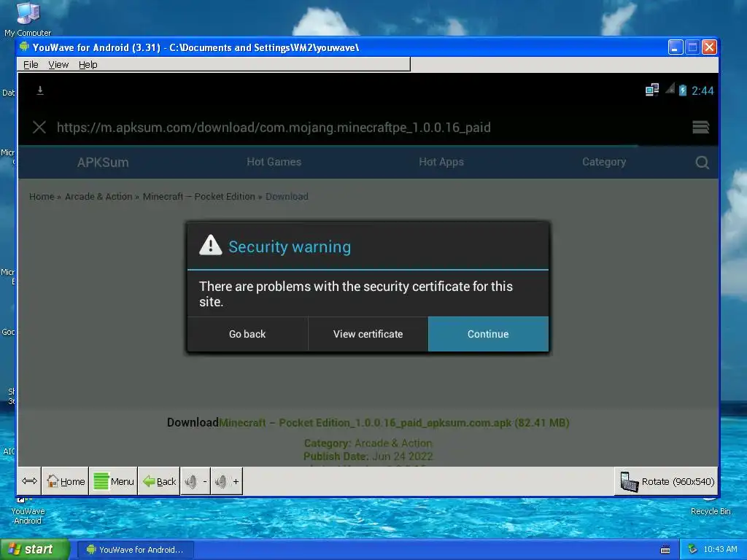
Task: Click the double-arrow resize toolbar icon
Action: (29, 481)
